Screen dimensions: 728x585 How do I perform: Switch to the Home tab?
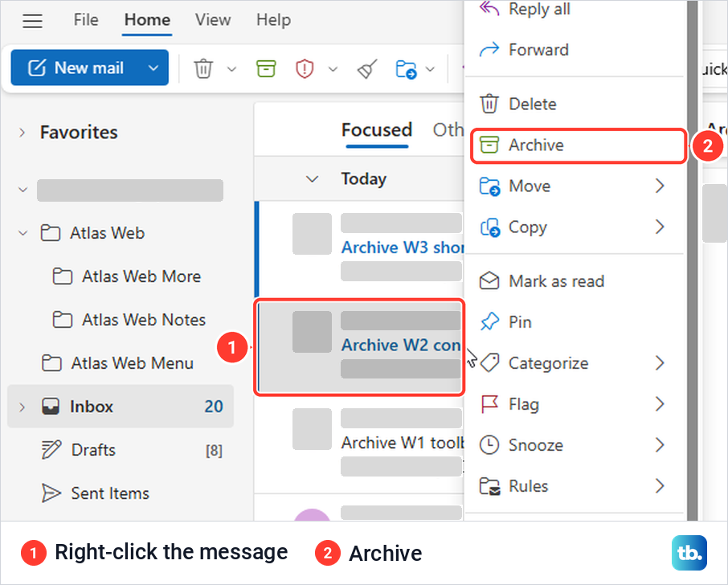click(x=147, y=20)
